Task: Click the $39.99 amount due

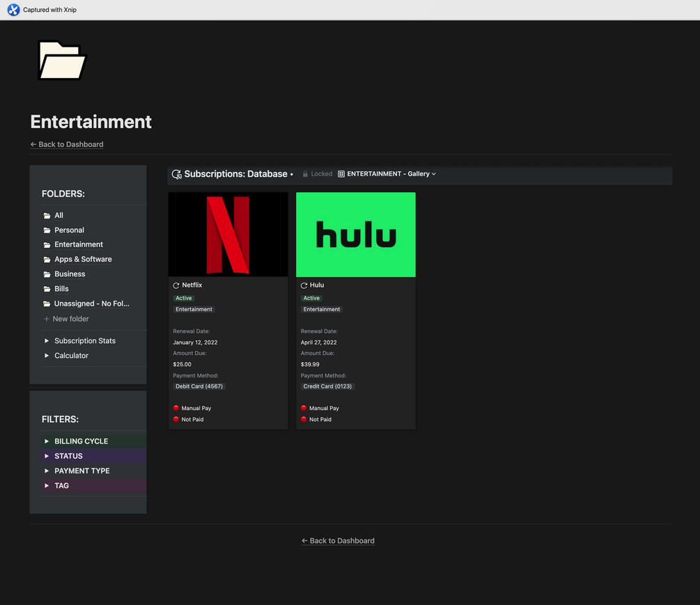Action: pyautogui.click(x=310, y=365)
